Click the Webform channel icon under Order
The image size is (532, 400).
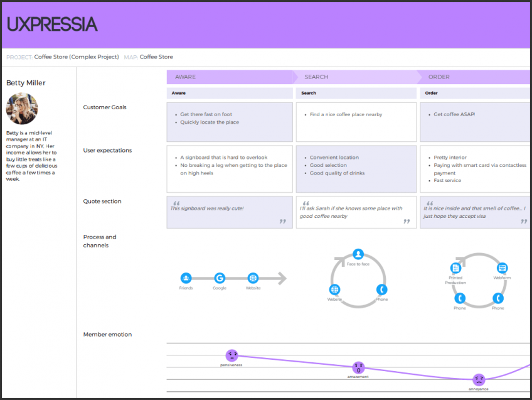pos(501,269)
